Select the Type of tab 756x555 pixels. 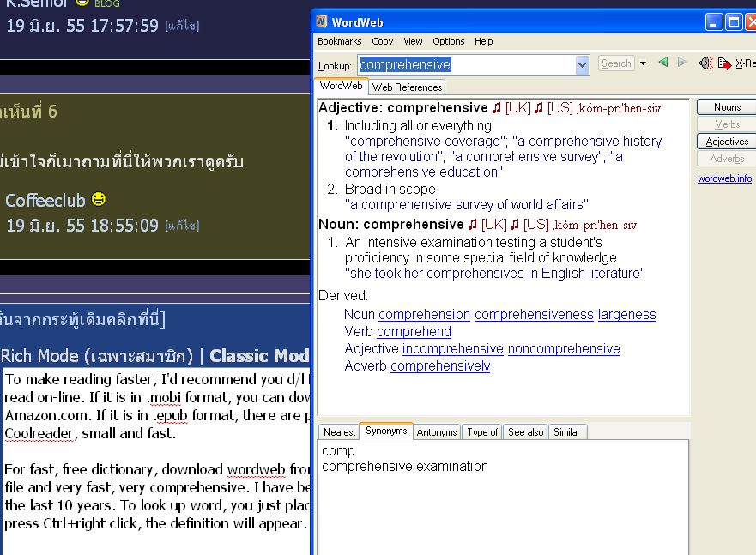pos(482,432)
